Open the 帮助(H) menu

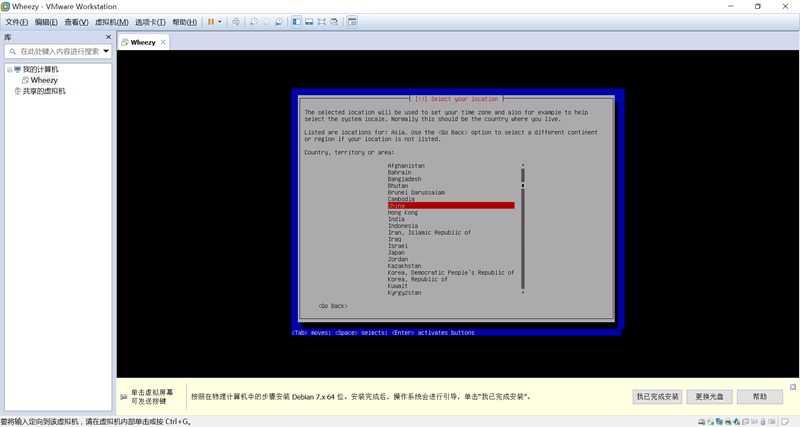(x=184, y=22)
